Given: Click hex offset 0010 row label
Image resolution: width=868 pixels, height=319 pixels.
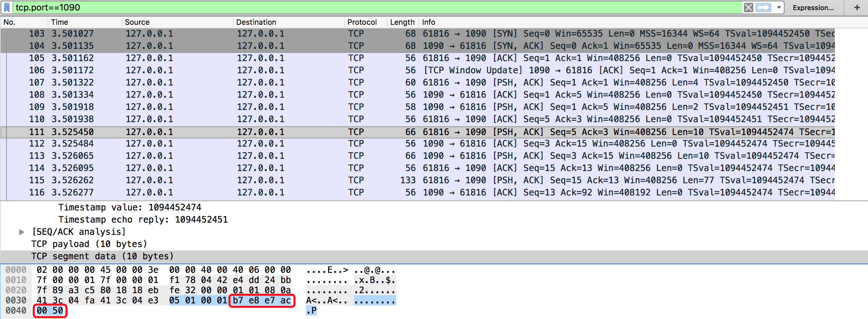Looking at the screenshot, I should click(x=16, y=280).
